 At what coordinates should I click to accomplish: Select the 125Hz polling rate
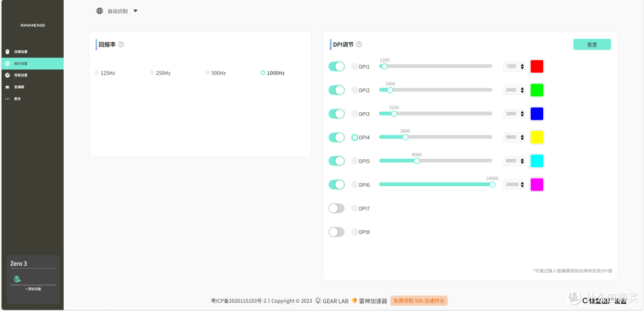coord(105,73)
